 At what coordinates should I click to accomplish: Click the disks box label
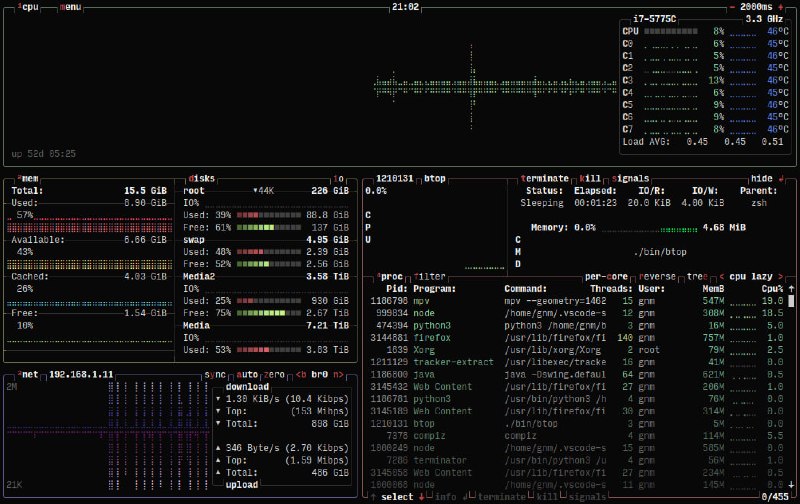point(202,179)
